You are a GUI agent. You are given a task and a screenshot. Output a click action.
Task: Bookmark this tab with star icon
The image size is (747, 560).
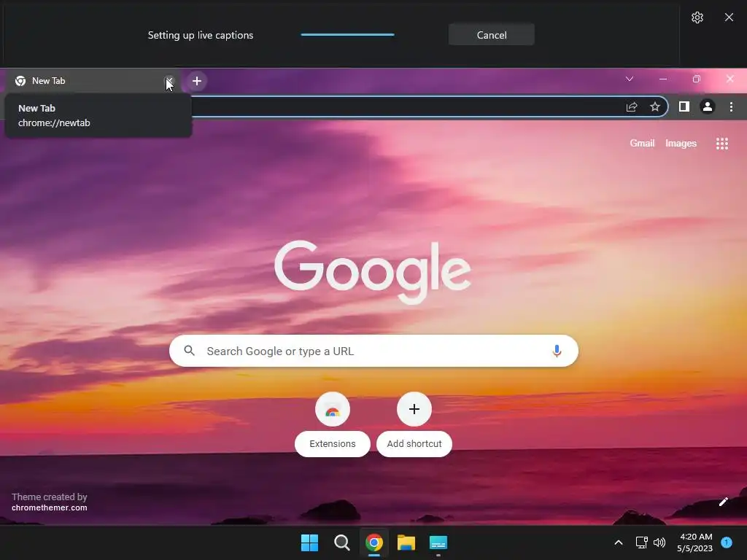(655, 106)
